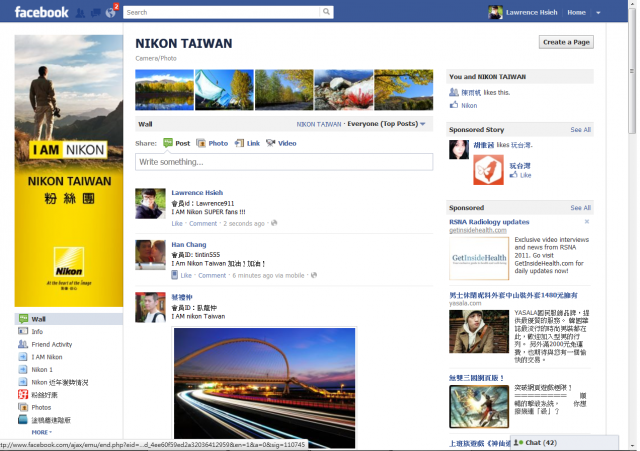Comment on Han Chang's post
Screen dimensions: 640x451
[212, 275]
